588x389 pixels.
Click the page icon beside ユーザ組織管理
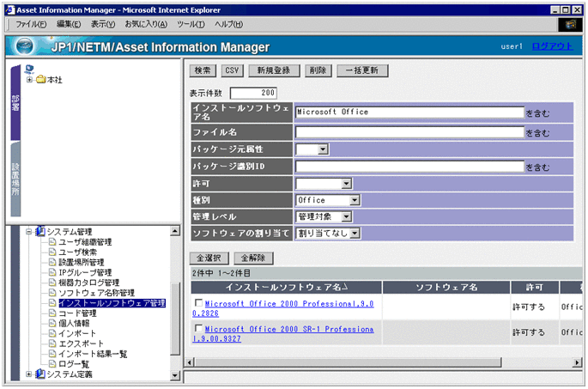point(52,242)
